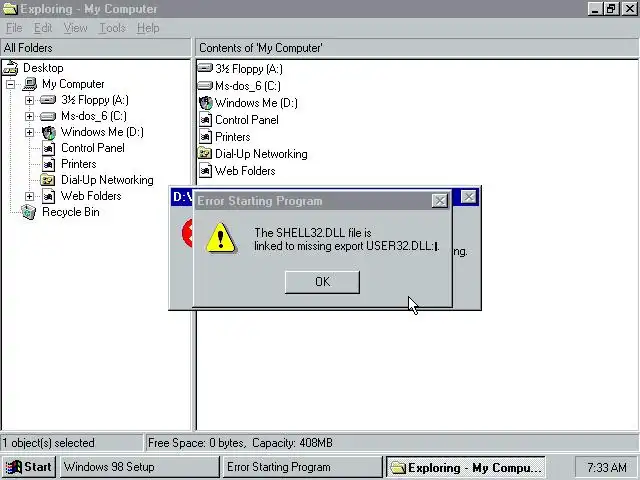Click Ms-dos_6 drive icon in contents pane
The height and width of the screenshot is (480, 640).
205,85
